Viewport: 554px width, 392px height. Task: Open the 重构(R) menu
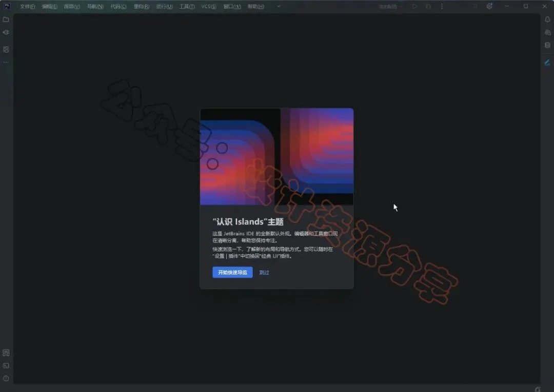point(142,7)
